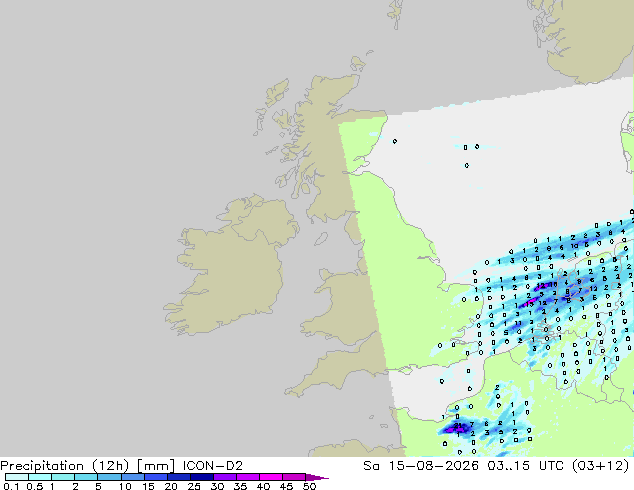
Task: Click the "(12h)" interval label
Action: click(111, 466)
